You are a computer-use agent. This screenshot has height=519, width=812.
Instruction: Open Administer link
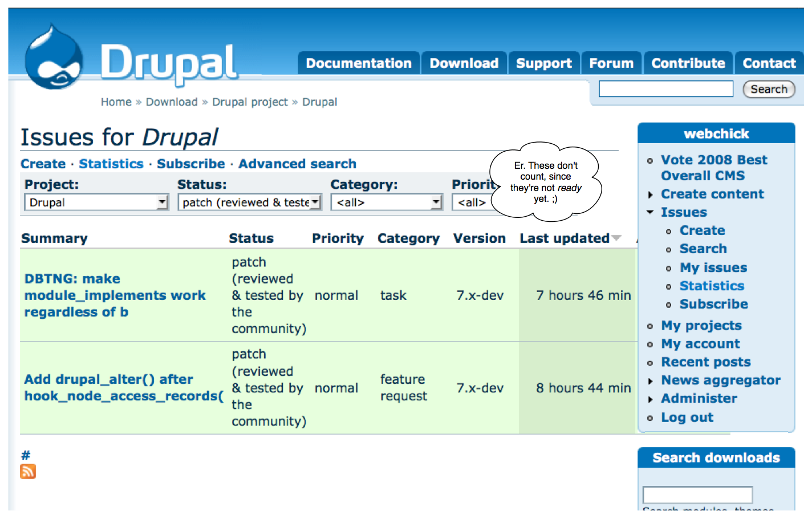(x=699, y=399)
